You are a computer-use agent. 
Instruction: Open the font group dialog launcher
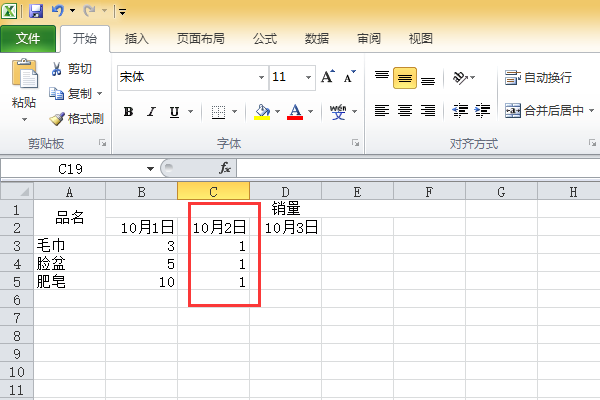point(355,143)
